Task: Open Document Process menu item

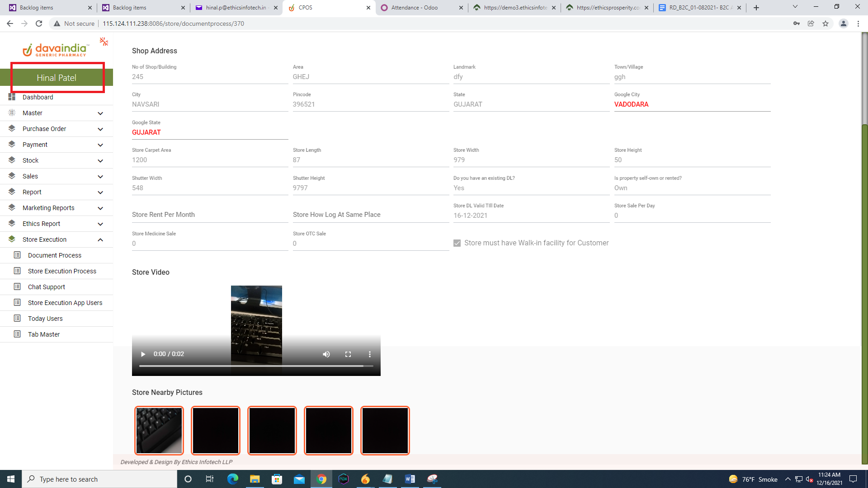Action: coord(55,255)
